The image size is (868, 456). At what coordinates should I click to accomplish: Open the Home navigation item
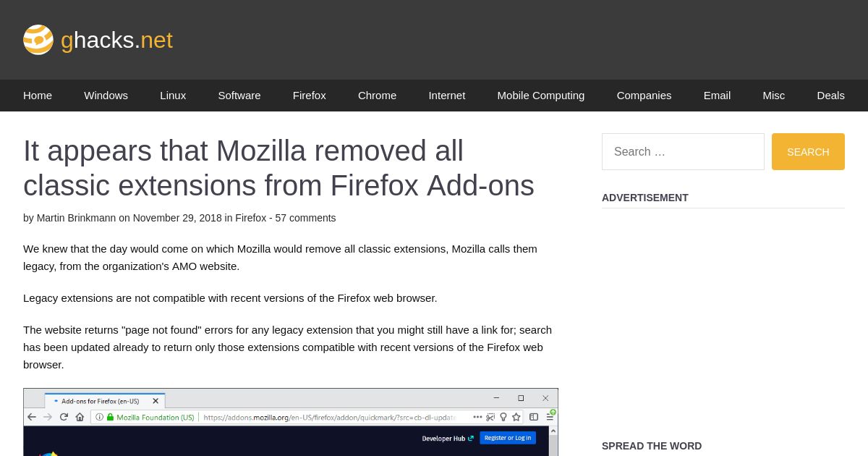38,96
